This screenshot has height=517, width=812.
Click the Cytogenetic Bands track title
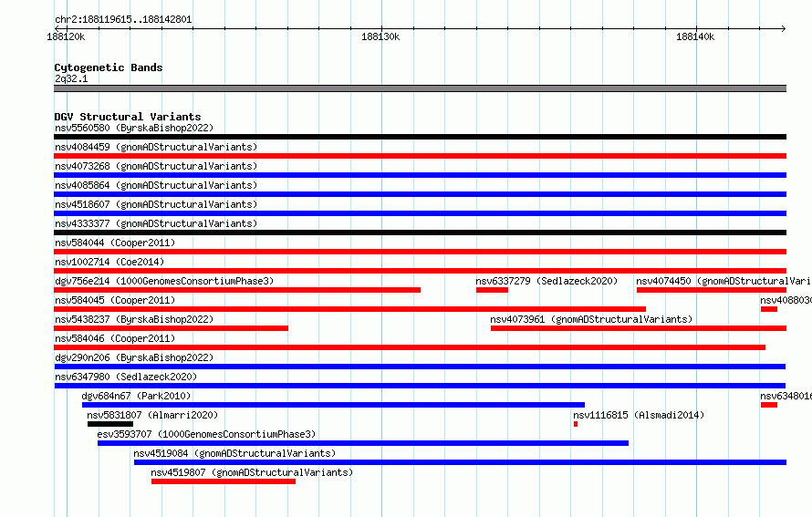[x=109, y=67]
